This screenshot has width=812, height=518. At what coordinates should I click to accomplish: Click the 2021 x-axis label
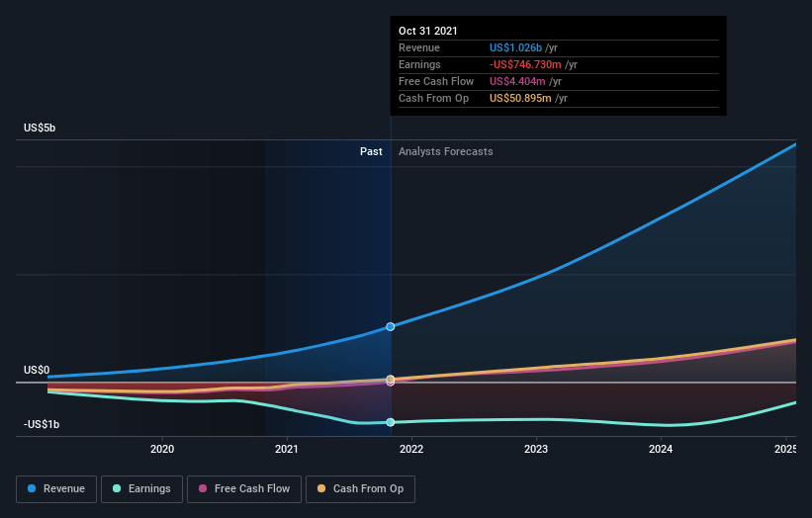pyautogui.click(x=287, y=449)
